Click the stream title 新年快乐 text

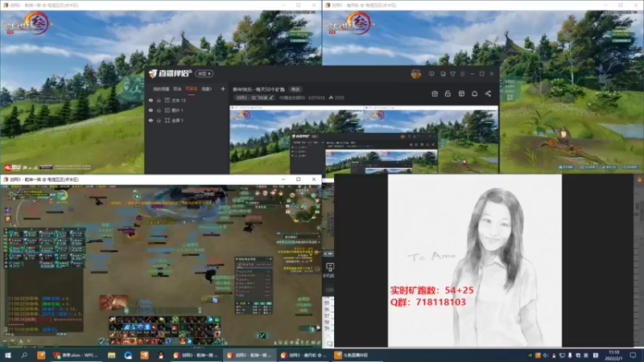click(258, 89)
